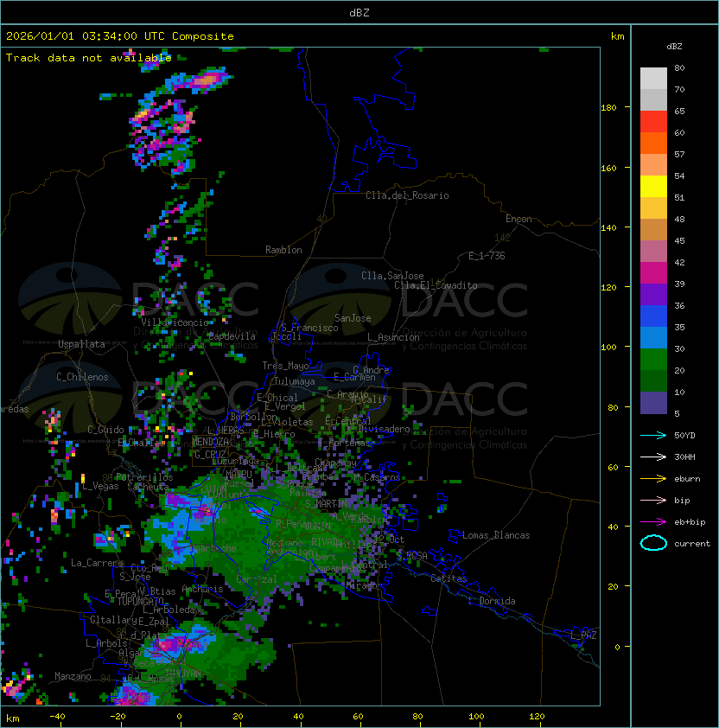Pick the bright yellow swatch in the dBZ scale
Image resolution: width=719 pixels, height=728 pixels.
pyautogui.click(x=653, y=187)
